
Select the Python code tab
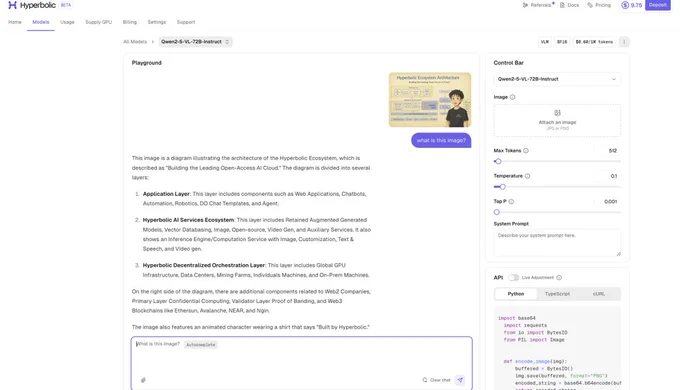[516, 294]
